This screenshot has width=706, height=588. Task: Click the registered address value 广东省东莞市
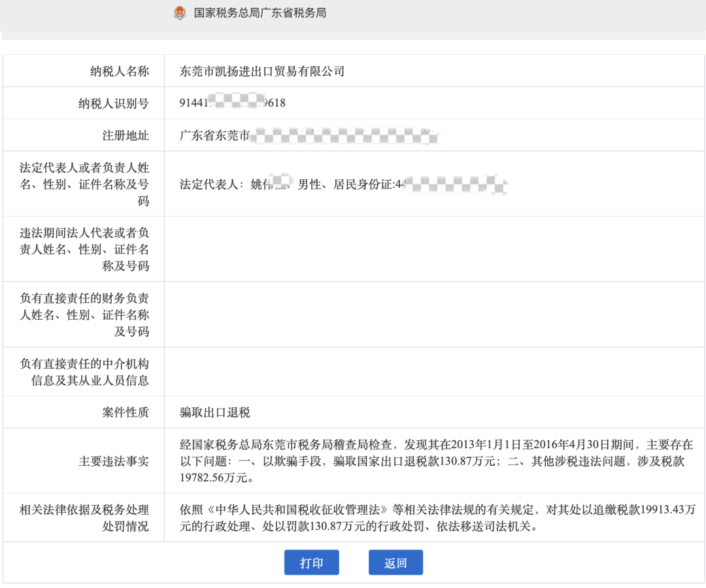(215, 135)
